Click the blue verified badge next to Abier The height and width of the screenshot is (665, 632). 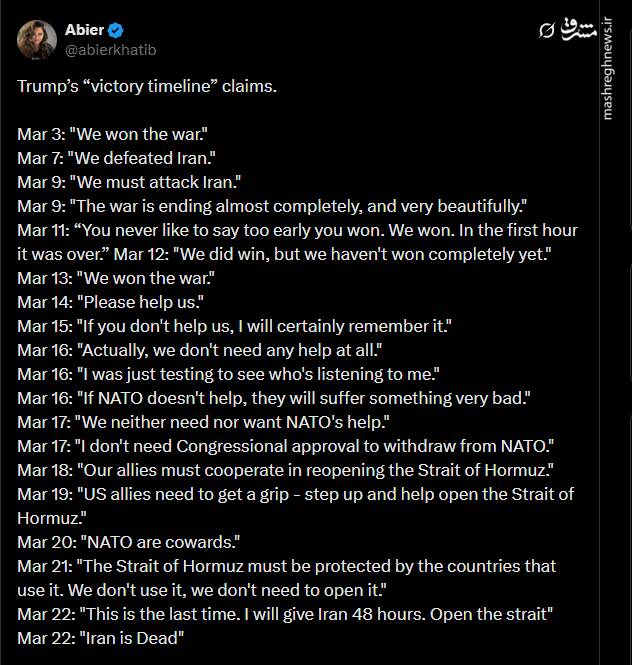115,30
